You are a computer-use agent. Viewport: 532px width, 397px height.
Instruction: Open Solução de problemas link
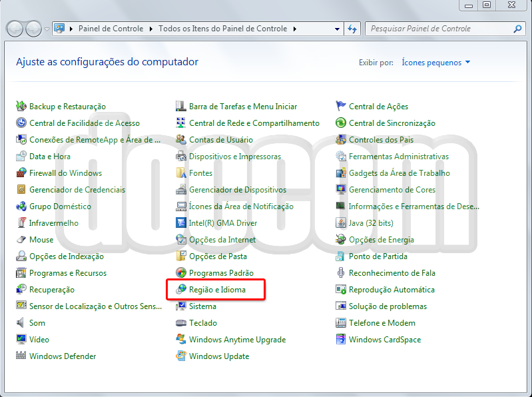pos(388,306)
